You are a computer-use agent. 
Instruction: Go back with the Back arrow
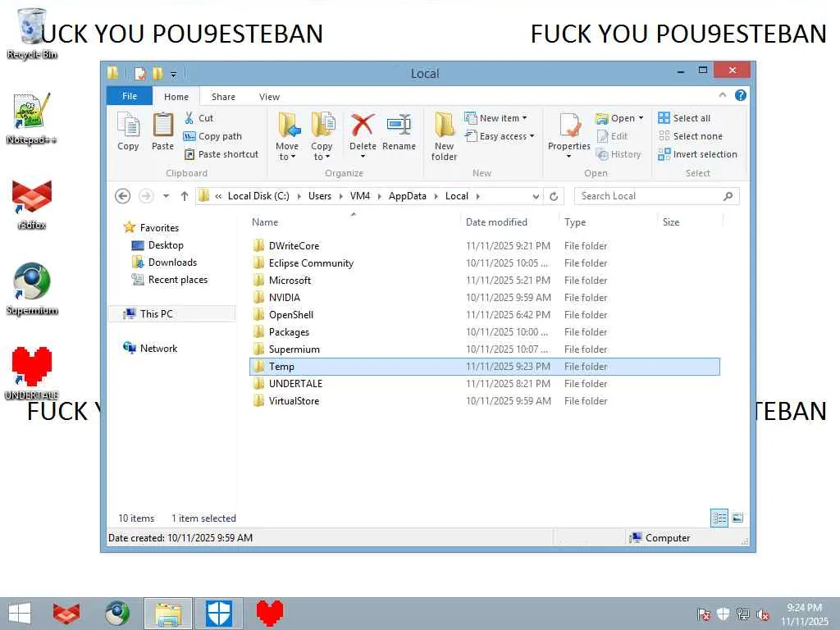coord(123,196)
